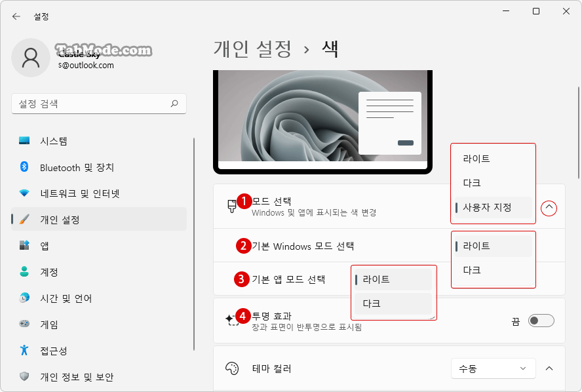Screen dimensions: 582x392
Task: Pick 라이트 for 기본 앱 모드 선택
Action: [x=393, y=279]
